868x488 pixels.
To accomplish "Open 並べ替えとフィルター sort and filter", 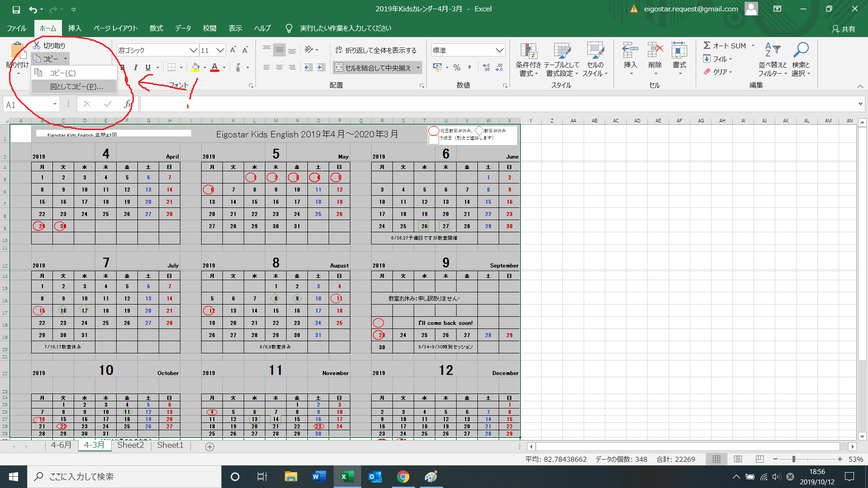I will click(773, 60).
